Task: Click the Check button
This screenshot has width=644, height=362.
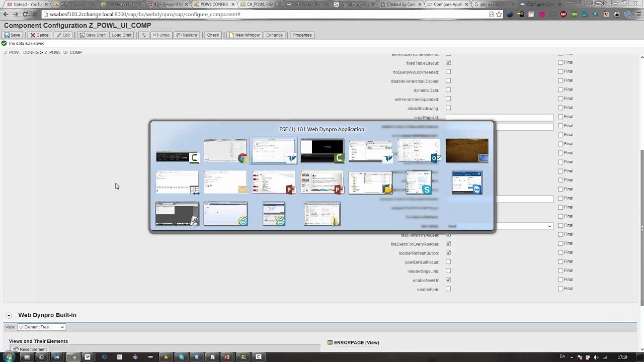Action: 213,35
